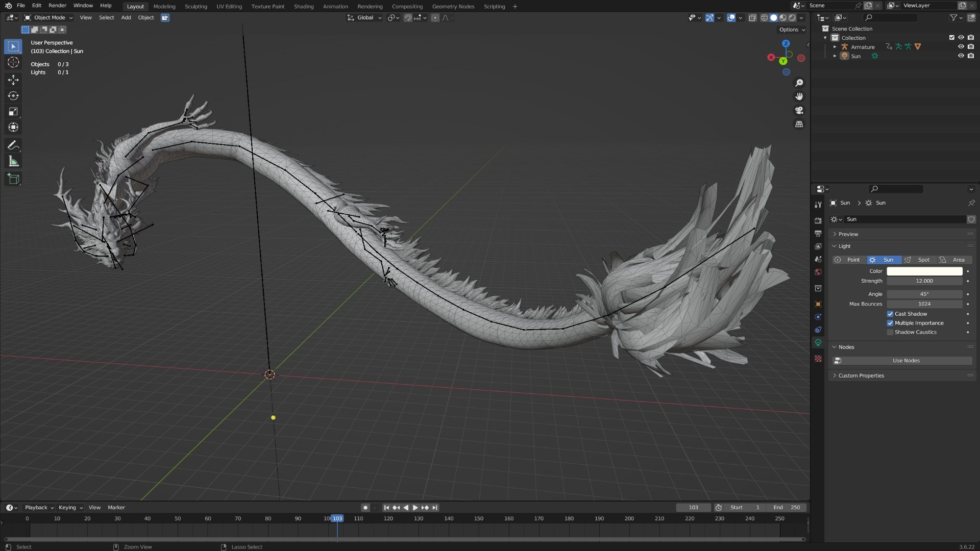Toggle the camera view icon

point(799,111)
